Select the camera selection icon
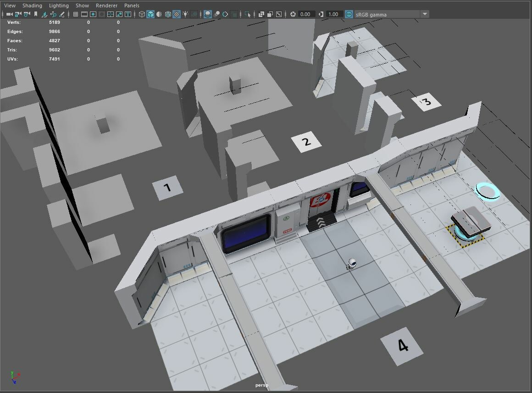This screenshot has width=532, height=393. coord(9,14)
